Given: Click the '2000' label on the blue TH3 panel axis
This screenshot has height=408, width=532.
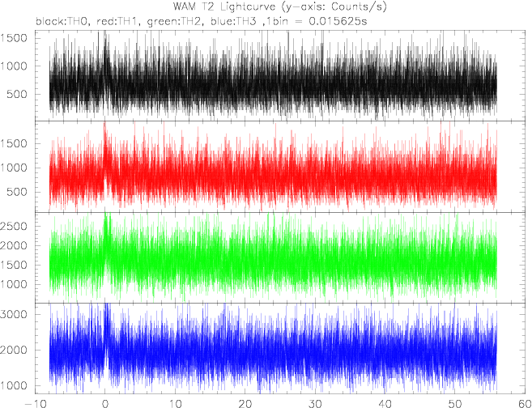Looking at the screenshot, I should pos(14,350).
